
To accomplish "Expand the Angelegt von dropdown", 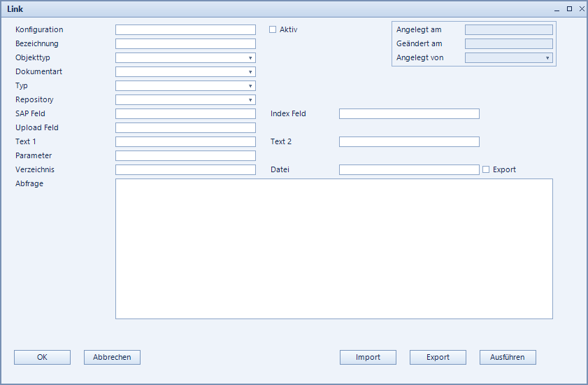I will 547,58.
